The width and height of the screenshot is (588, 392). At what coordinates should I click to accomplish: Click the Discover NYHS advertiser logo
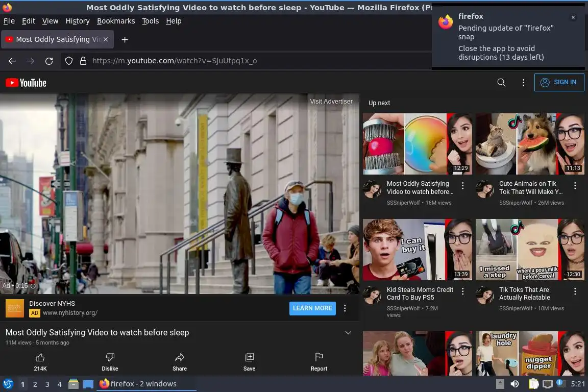pyautogui.click(x=15, y=308)
